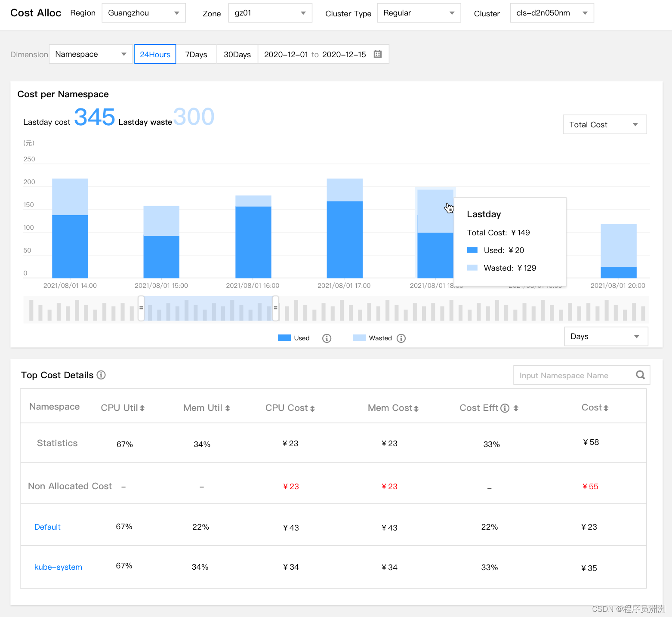Sort by CPU Util column arrows
Viewport: 672px width, 617px height.
coord(142,408)
